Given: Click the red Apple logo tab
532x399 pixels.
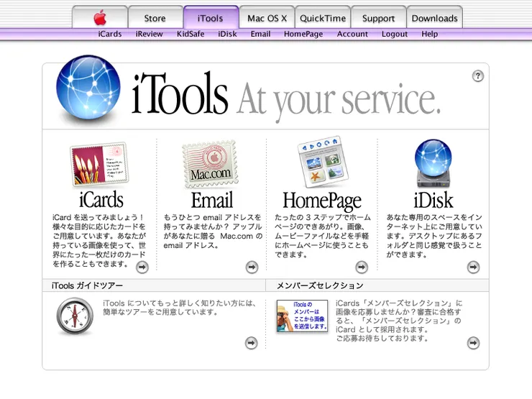Looking at the screenshot, I should 100,17.
